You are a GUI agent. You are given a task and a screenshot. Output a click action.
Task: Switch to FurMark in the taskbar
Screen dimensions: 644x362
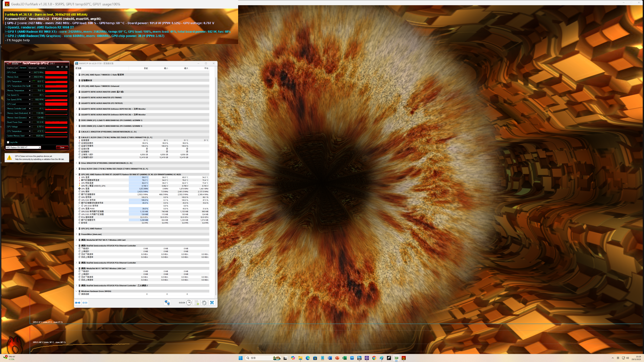click(404, 358)
